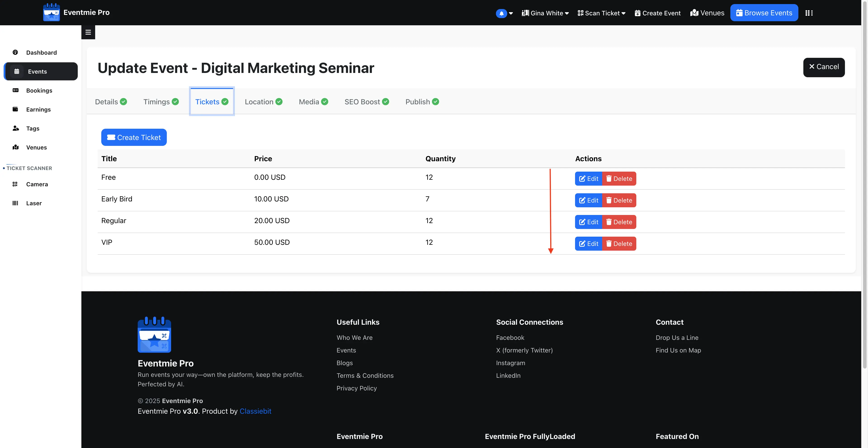
Task: Edit the VIP ticket
Action: click(588, 244)
